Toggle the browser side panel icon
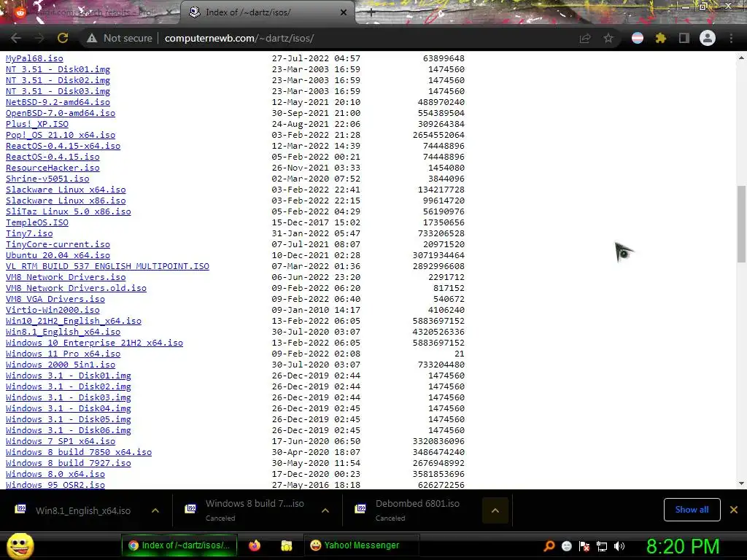Screen dimensions: 747x560 pos(684,38)
